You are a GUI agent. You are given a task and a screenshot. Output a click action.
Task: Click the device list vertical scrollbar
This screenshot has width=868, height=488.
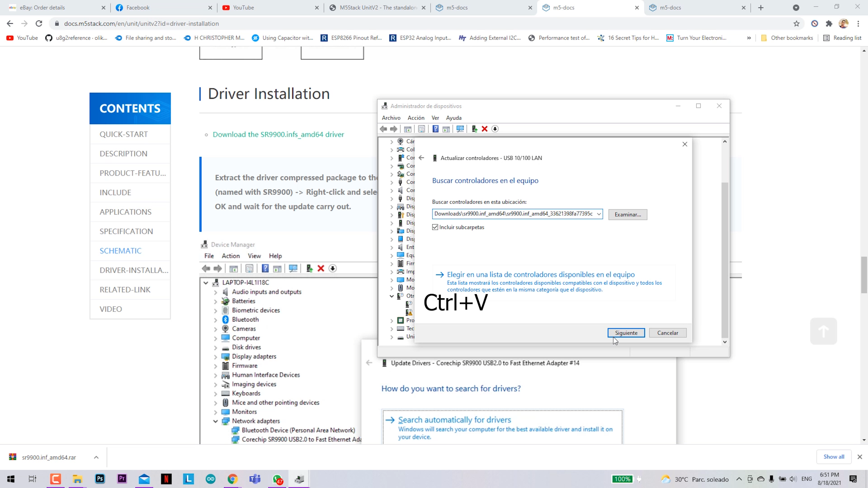coord(725,260)
